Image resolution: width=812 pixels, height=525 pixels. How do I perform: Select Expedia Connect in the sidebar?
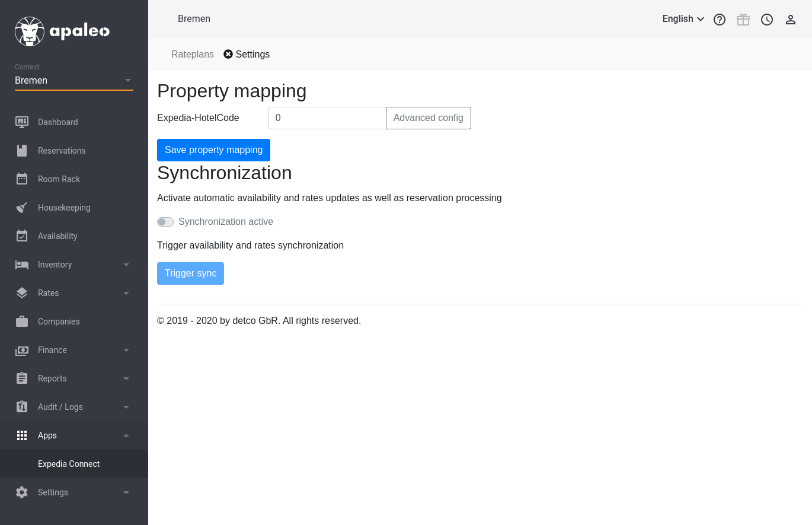pos(69,464)
